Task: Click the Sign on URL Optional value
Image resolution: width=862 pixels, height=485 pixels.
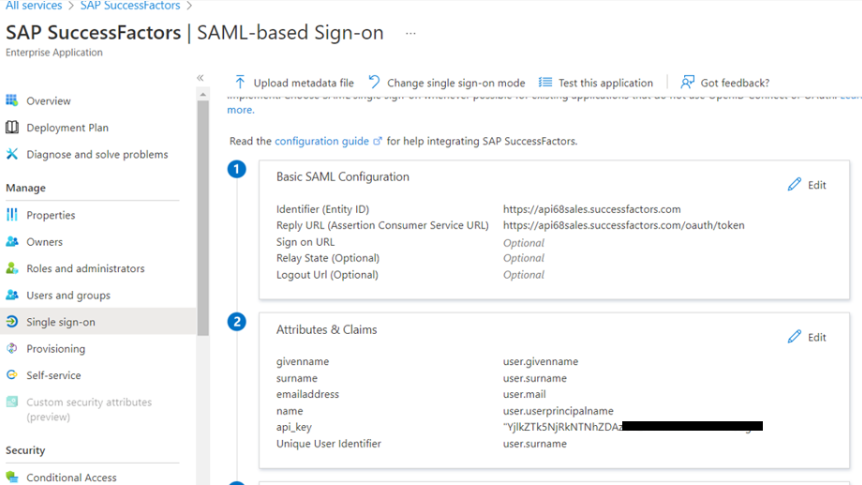Action: point(523,242)
